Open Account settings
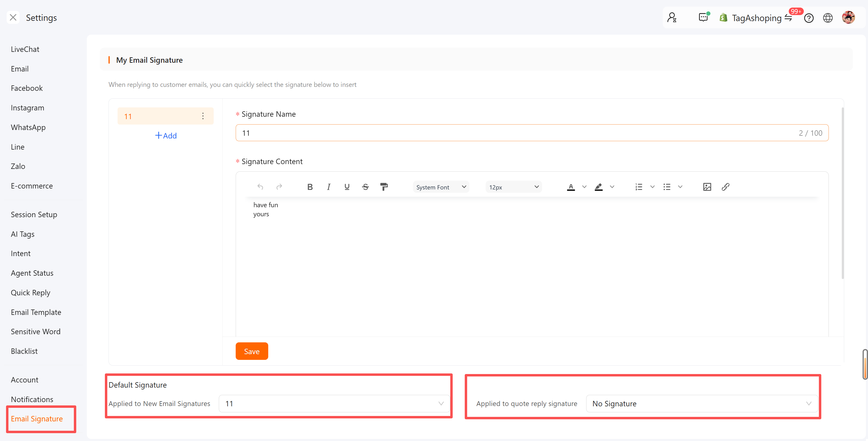Image resolution: width=868 pixels, height=441 pixels. [25, 380]
